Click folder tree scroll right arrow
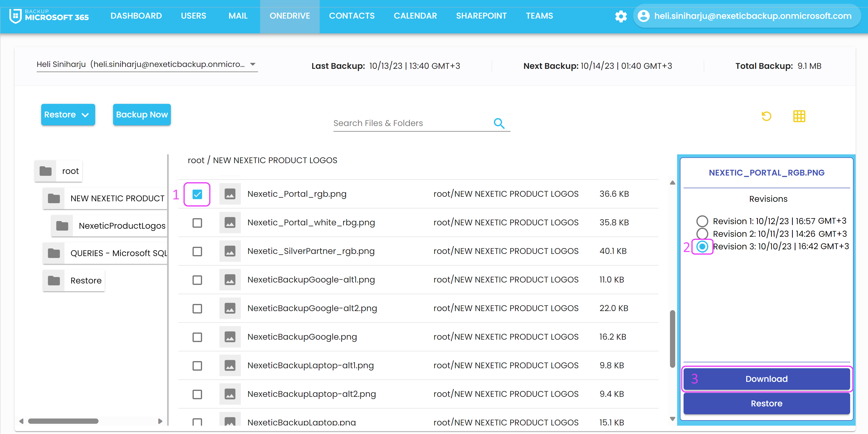The width and height of the screenshot is (868, 434). click(160, 421)
